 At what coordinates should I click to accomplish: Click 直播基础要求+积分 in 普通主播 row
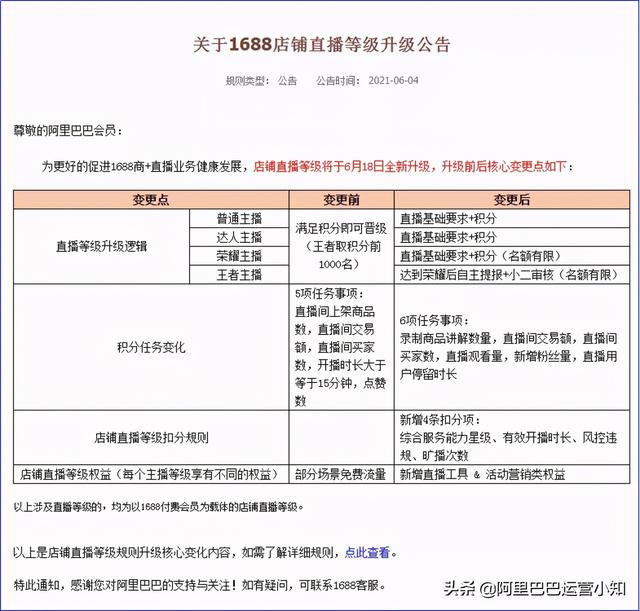pos(512,219)
